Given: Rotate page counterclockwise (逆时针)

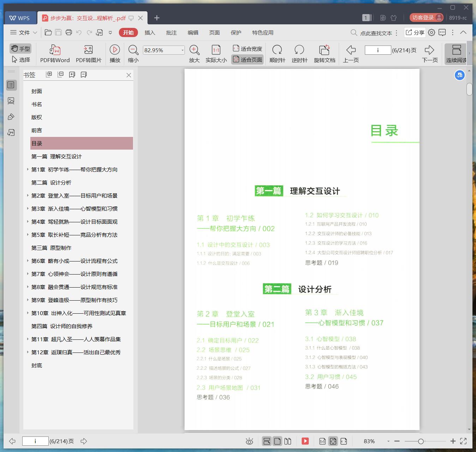Looking at the screenshot, I should [x=300, y=54].
